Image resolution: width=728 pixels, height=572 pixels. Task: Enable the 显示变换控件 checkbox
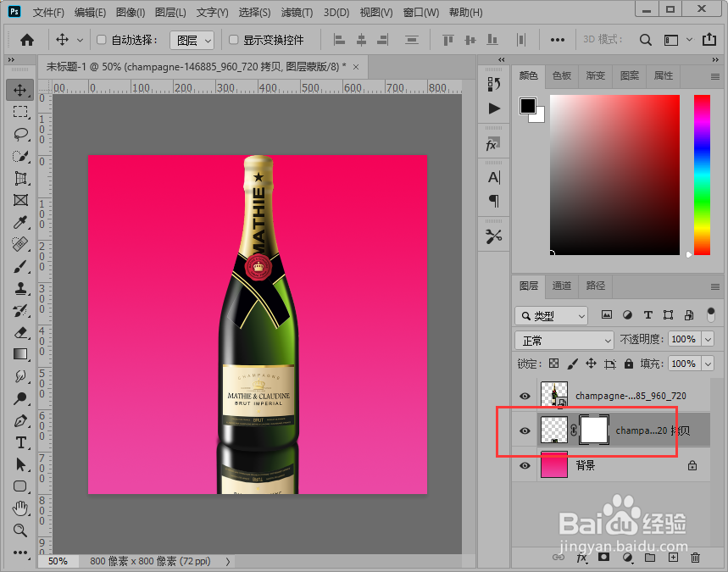[234, 40]
